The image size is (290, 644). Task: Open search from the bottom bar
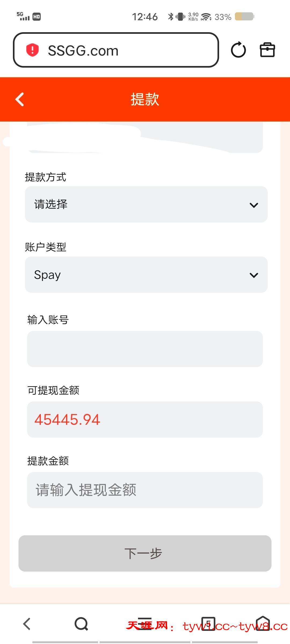click(x=81, y=624)
